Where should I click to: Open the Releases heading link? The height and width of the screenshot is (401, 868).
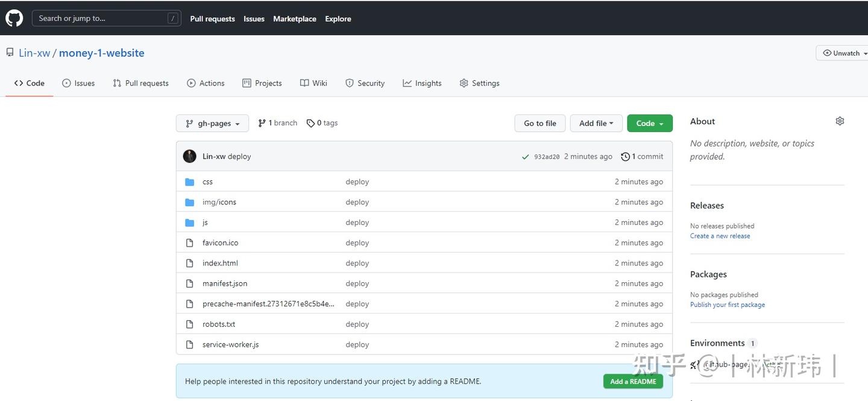point(707,206)
